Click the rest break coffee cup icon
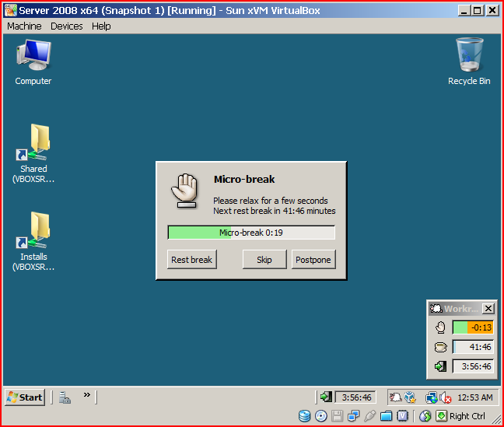 pos(440,347)
